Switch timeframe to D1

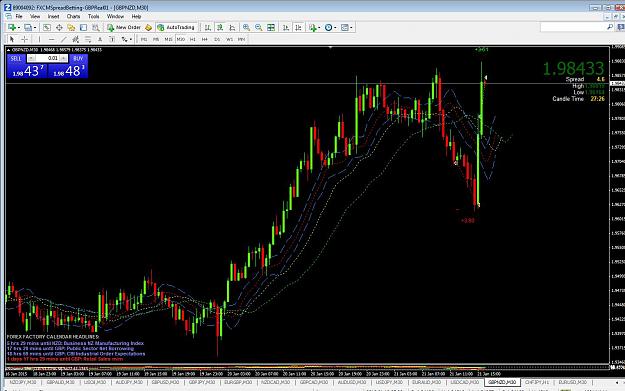tap(217, 39)
